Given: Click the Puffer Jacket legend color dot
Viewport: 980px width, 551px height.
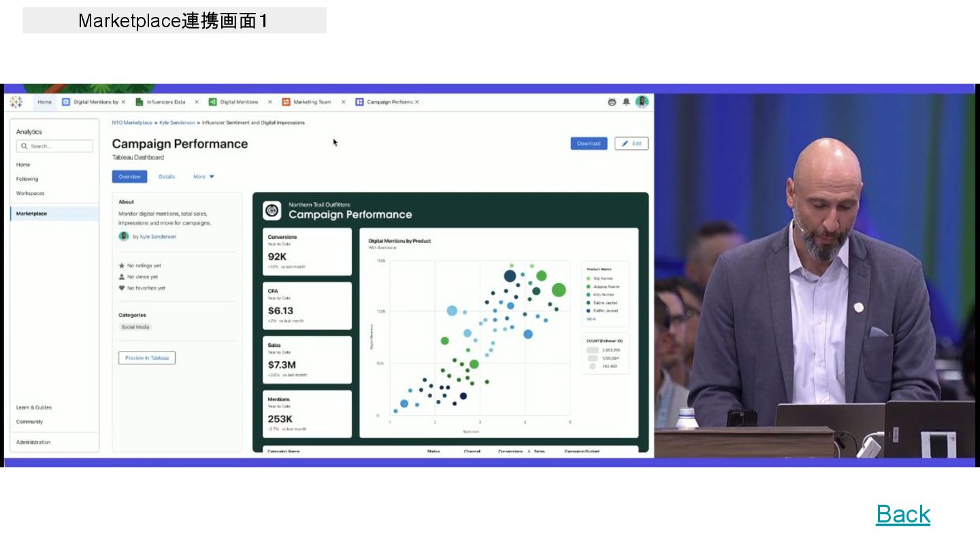Looking at the screenshot, I should [588, 311].
